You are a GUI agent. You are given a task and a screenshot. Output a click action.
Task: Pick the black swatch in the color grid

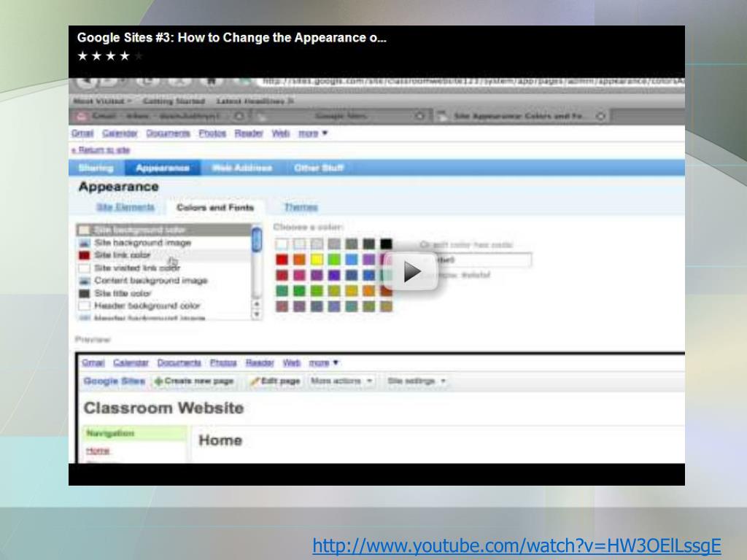pyautogui.click(x=387, y=244)
